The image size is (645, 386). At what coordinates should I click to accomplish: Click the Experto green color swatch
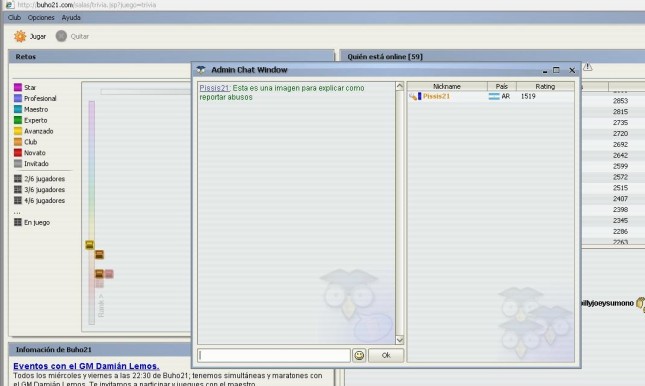coord(18,120)
